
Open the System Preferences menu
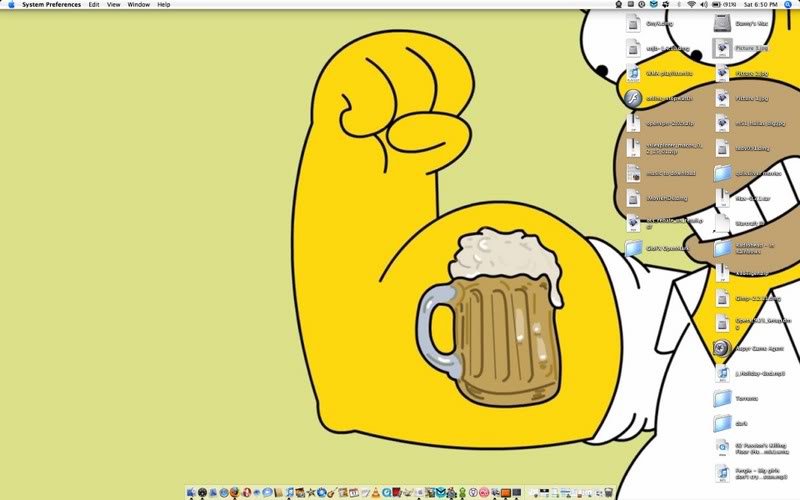click(x=52, y=5)
